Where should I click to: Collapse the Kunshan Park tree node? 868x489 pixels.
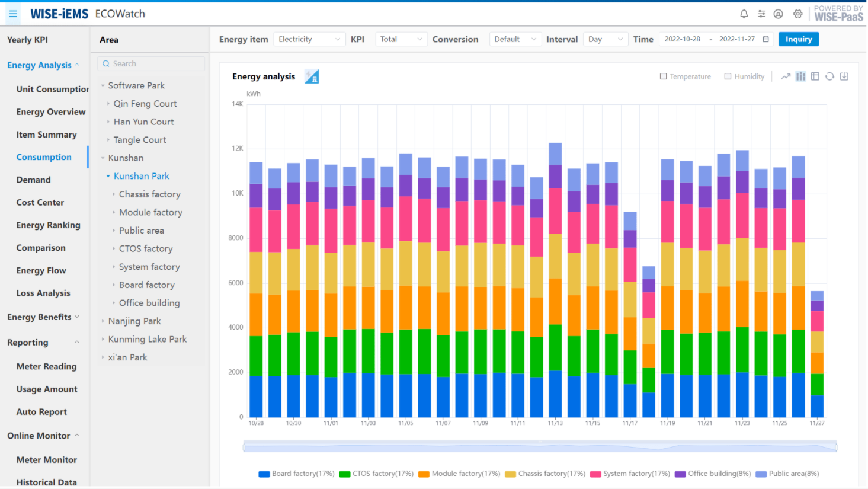point(107,175)
